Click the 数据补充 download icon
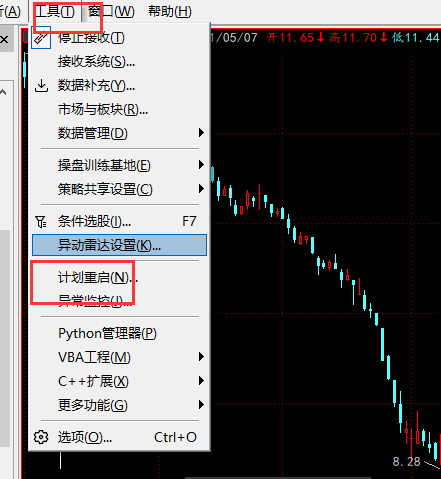This screenshot has height=479, width=441. [x=41, y=86]
